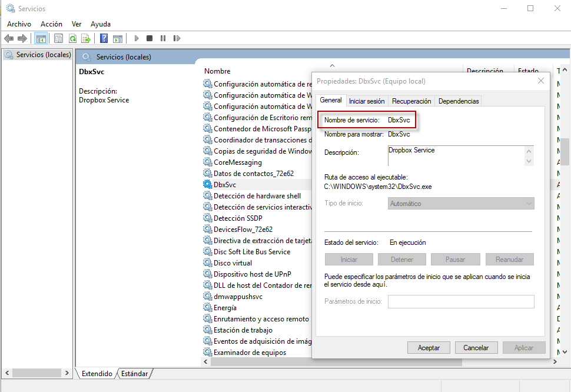Click the Parámetros de inicio input field

tap(461, 301)
